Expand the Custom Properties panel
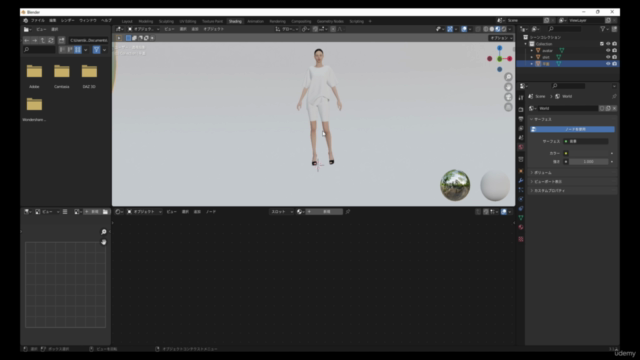Image resolution: width=640 pixels, height=360 pixels. click(531, 191)
